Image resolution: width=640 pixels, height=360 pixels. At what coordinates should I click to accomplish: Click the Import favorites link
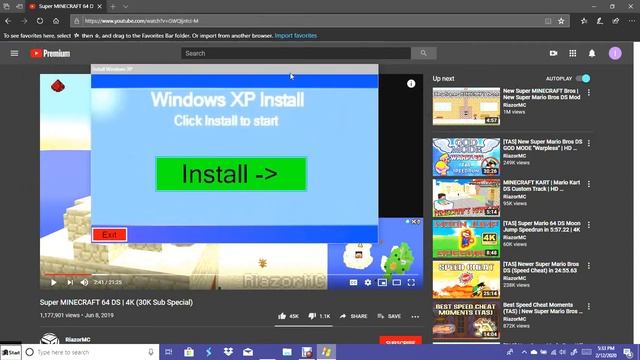[296, 36]
